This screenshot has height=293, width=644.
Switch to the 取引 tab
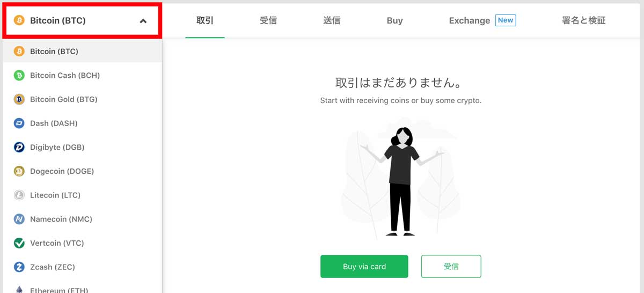[x=205, y=20]
